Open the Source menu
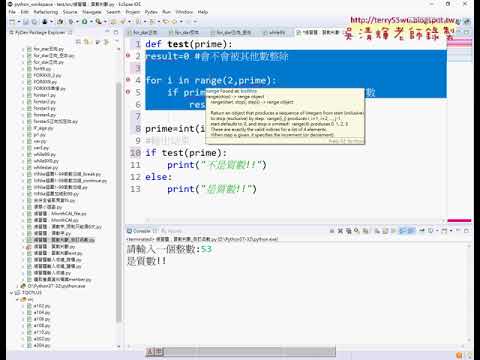 [70, 12]
